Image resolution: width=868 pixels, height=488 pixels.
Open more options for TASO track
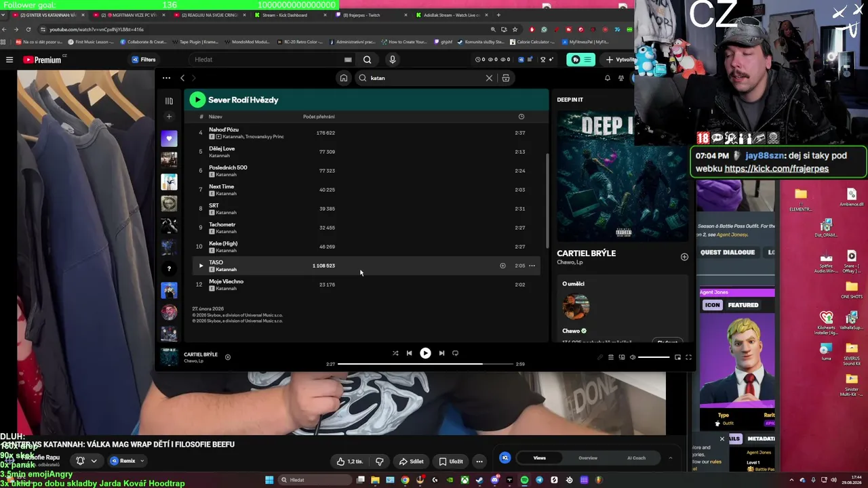point(532,266)
